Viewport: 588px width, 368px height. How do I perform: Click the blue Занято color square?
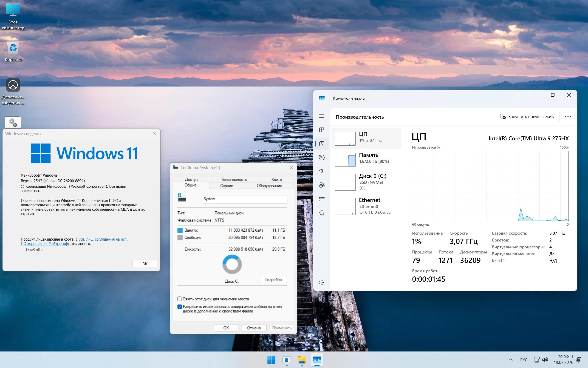180,230
